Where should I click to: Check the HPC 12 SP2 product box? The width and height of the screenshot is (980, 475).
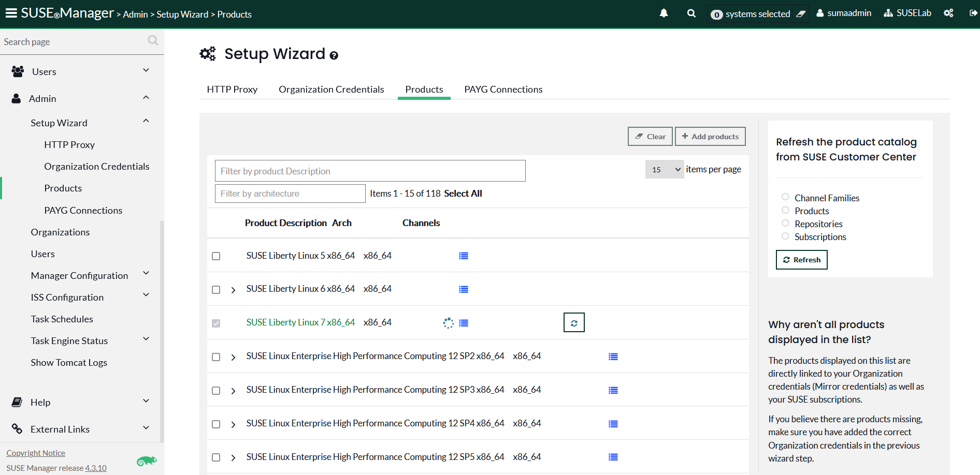[216, 357]
